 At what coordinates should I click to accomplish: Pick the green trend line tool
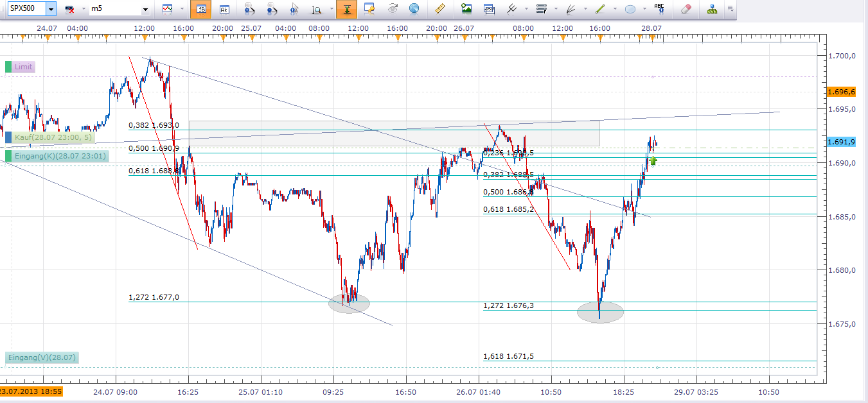601,10
